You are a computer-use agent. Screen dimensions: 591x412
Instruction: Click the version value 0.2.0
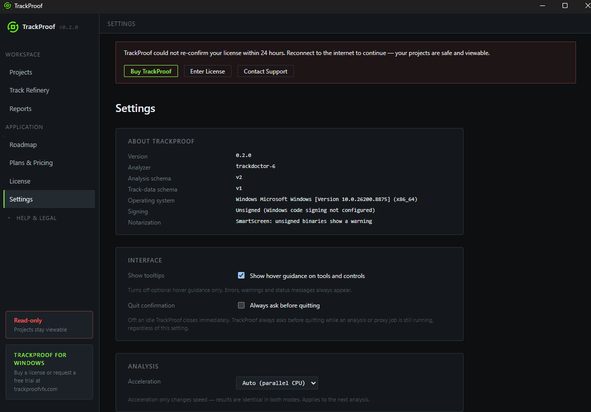pos(243,155)
